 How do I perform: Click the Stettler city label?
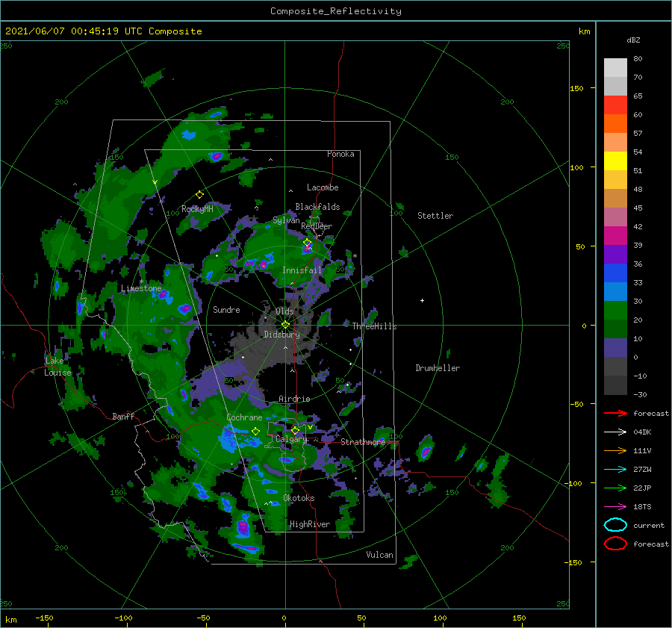pyautogui.click(x=435, y=216)
